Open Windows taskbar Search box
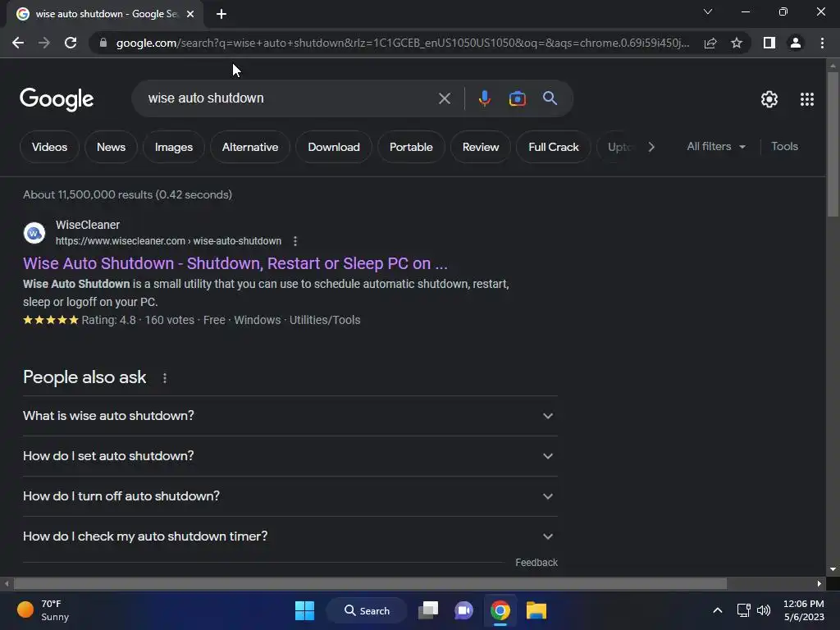Image resolution: width=840 pixels, height=630 pixels. 367,610
